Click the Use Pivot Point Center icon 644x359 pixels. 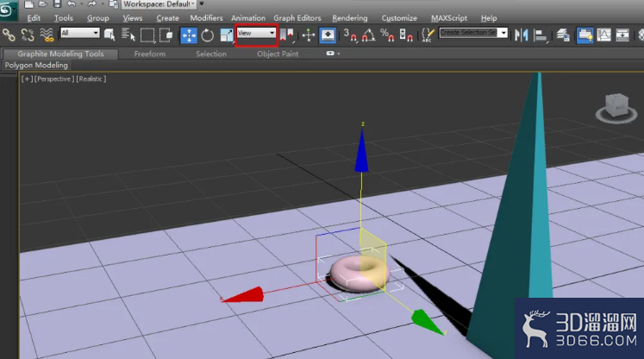pos(287,35)
